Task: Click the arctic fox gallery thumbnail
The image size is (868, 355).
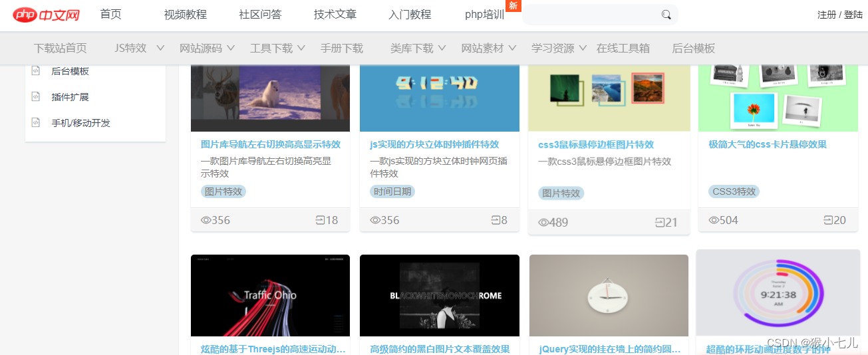Action: pyautogui.click(x=270, y=98)
